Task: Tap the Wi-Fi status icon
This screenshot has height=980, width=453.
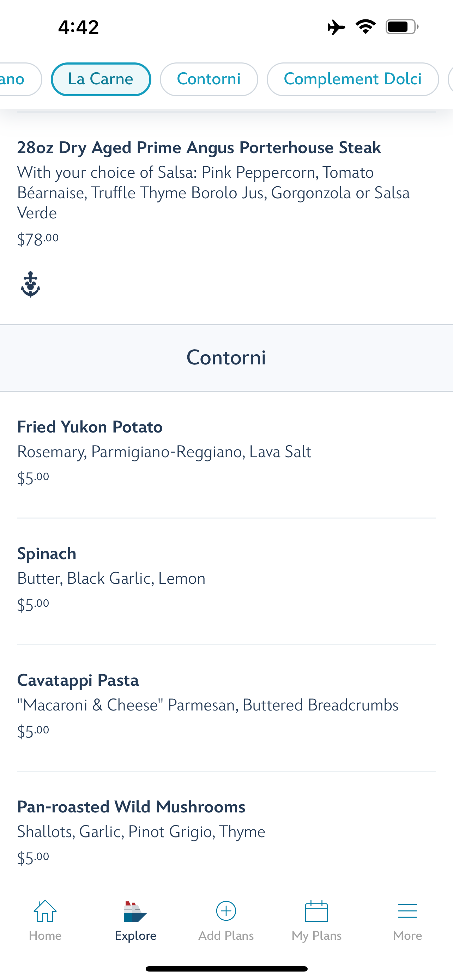Action: coord(366,26)
